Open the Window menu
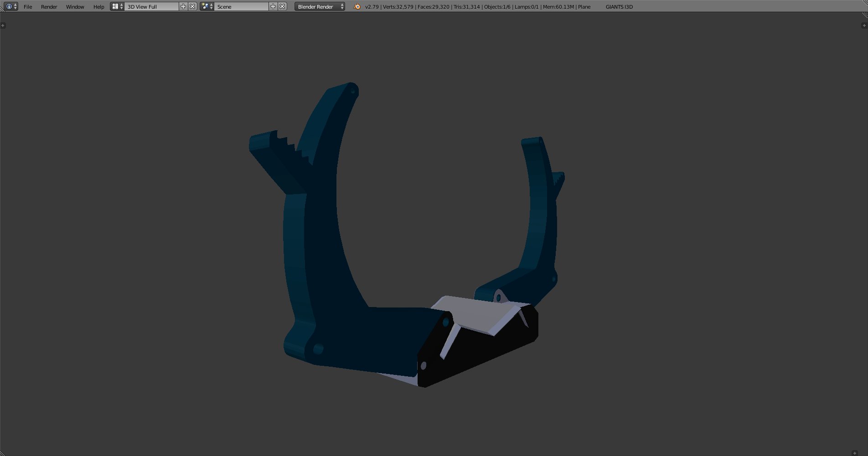The width and height of the screenshot is (868, 456). click(75, 7)
